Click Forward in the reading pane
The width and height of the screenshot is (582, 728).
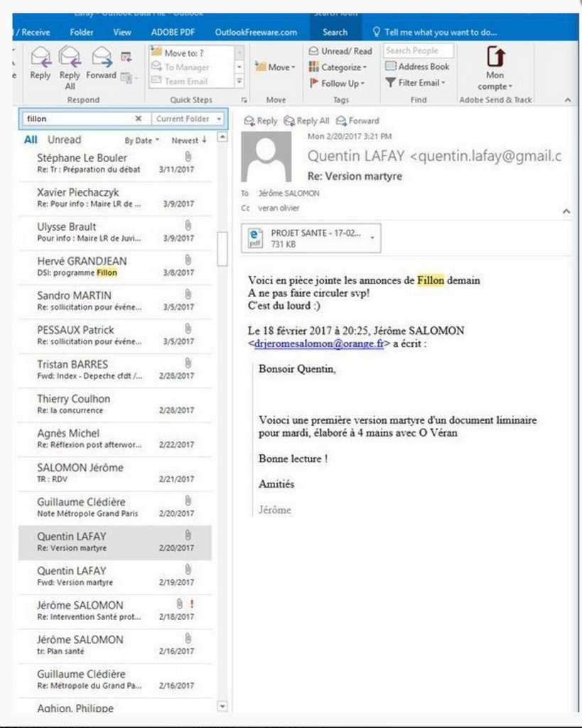pos(358,121)
